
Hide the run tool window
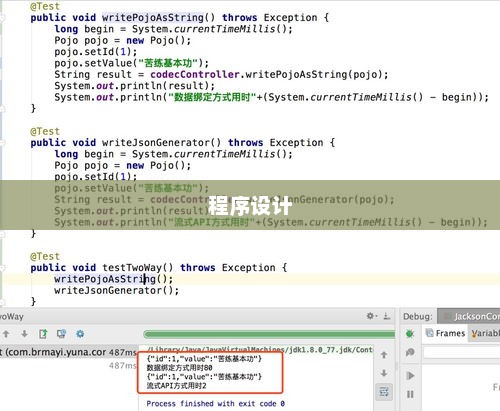pos(387,316)
